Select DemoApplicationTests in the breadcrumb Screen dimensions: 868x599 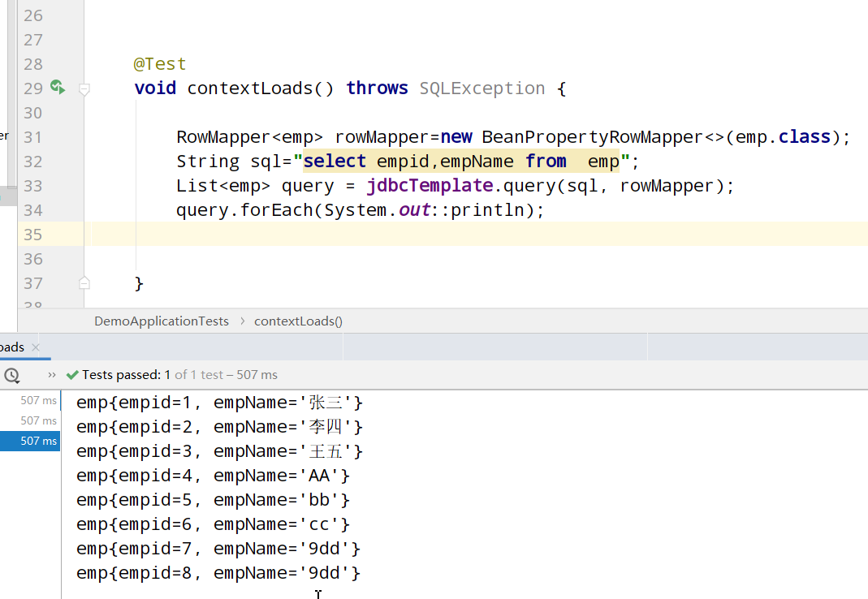click(161, 321)
